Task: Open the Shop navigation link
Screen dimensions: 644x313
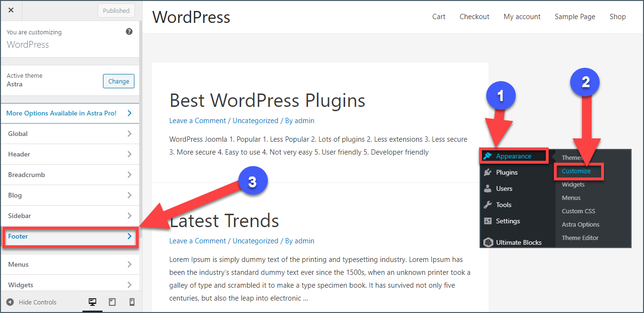Action: point(617,16)
